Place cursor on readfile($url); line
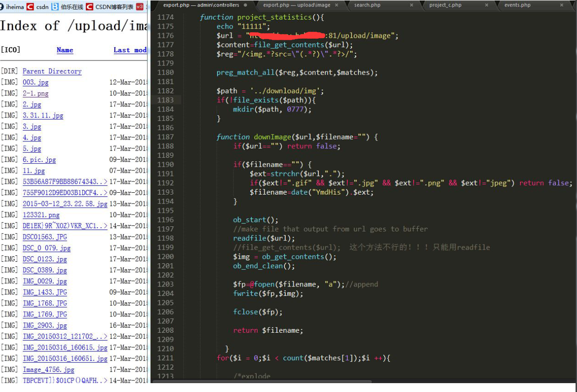The height and width of the screenshot is (392, 577). click(x=264, y=238)
